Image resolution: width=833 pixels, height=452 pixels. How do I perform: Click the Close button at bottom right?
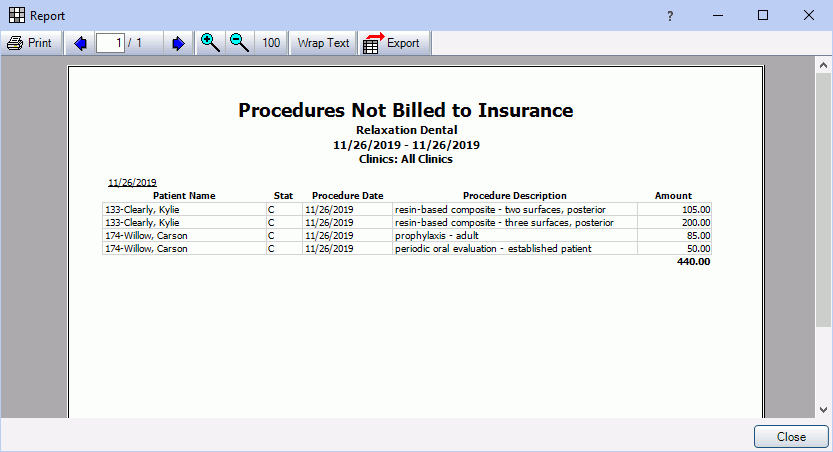pyautogui.click(x=791, y=437)
